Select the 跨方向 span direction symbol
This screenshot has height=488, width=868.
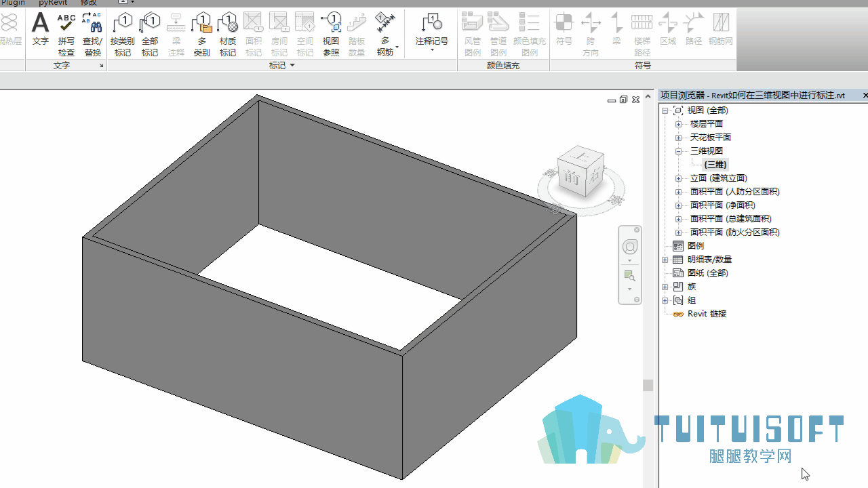click(x=591, y=35)
